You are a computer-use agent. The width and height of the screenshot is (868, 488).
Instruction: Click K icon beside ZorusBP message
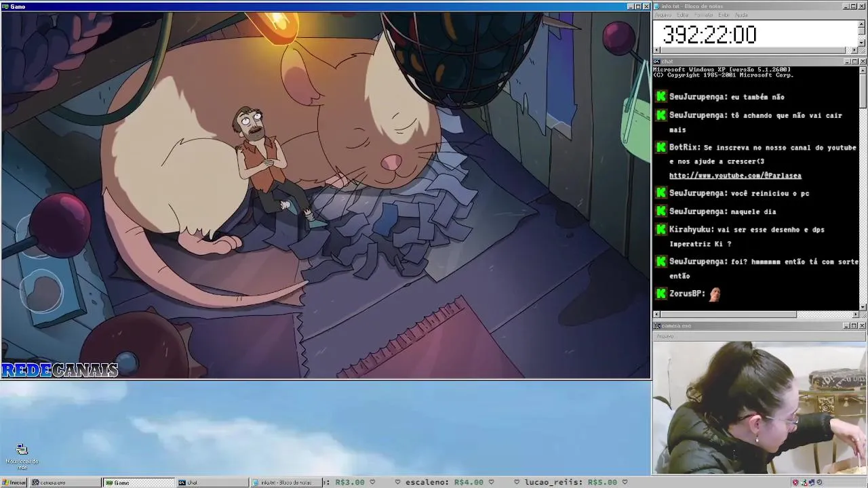click(x=661, y=293)
